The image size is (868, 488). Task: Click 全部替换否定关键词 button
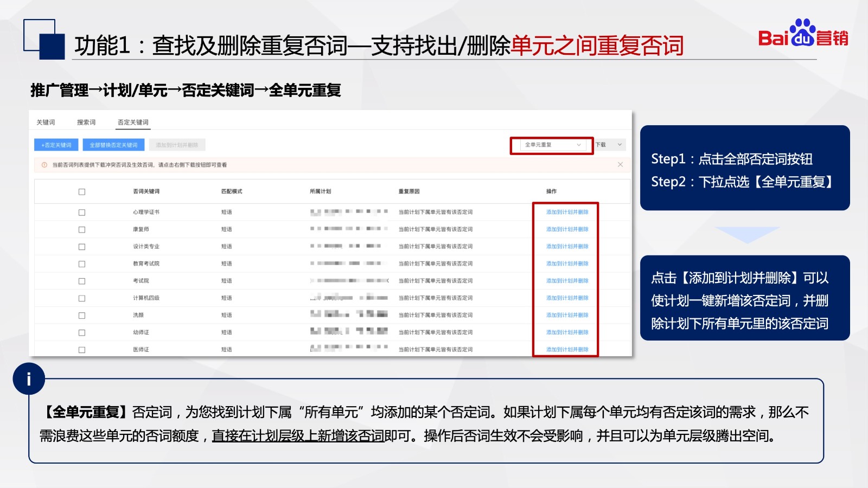113,145
